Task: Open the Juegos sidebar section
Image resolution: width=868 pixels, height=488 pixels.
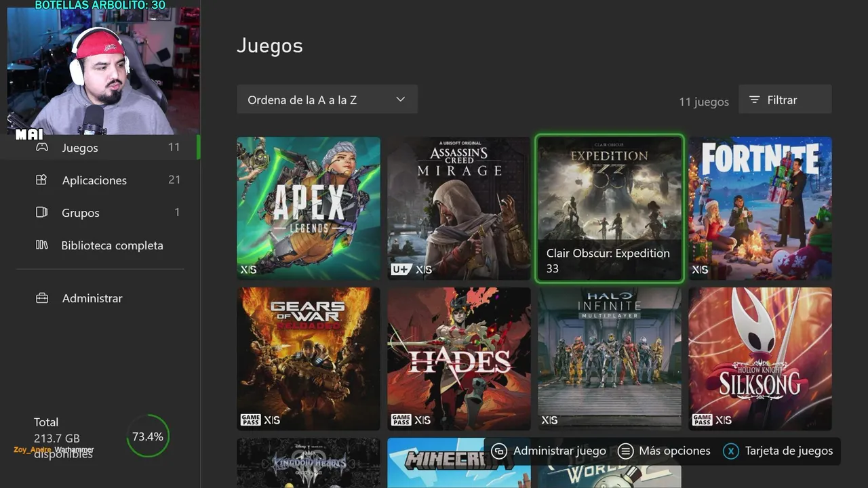Action: click(x=100, y=147)
